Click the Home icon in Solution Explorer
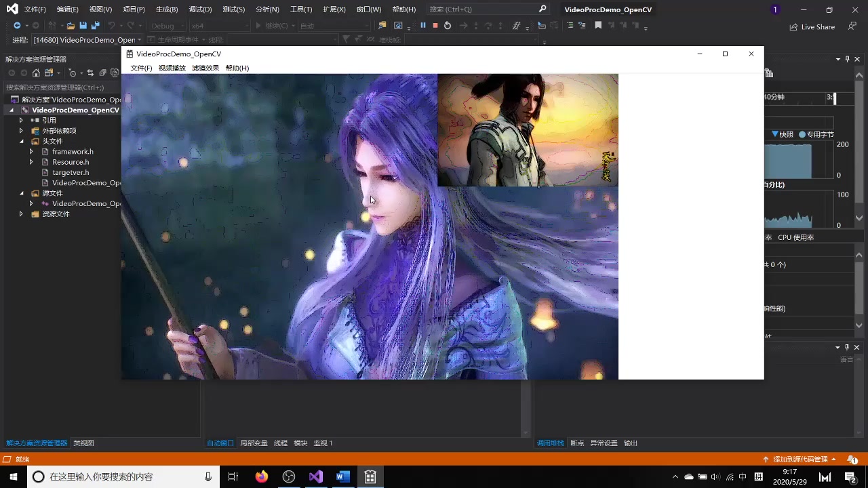Screen dimensions: 868x488 [x=36, y=73]
